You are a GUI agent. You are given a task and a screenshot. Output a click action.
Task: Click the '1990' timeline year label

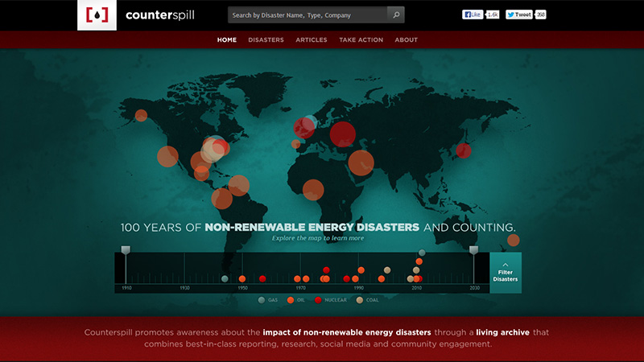point(358,288)
